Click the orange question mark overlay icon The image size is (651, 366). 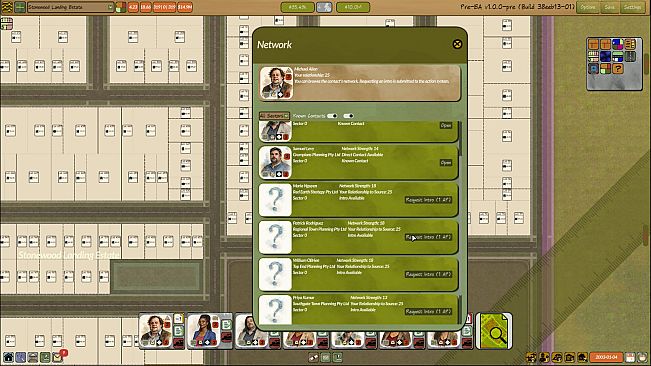click(618, 68)
